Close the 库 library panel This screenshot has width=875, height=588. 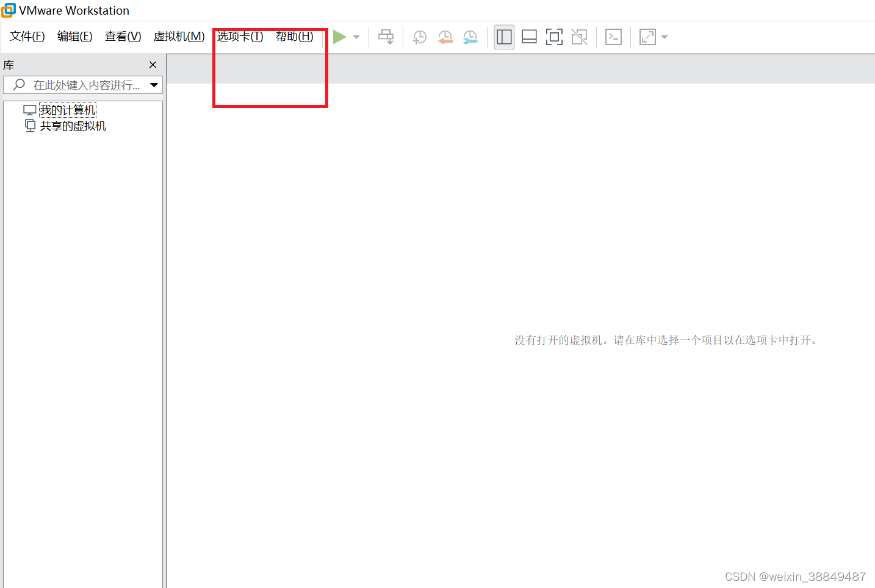tap(153, 65)
